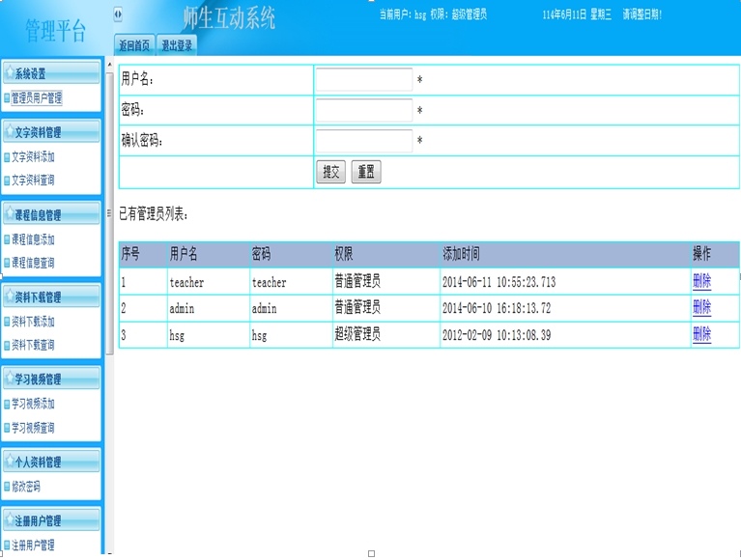Open 资料下载查询 page
741x560 pixels.
[33, 345]
